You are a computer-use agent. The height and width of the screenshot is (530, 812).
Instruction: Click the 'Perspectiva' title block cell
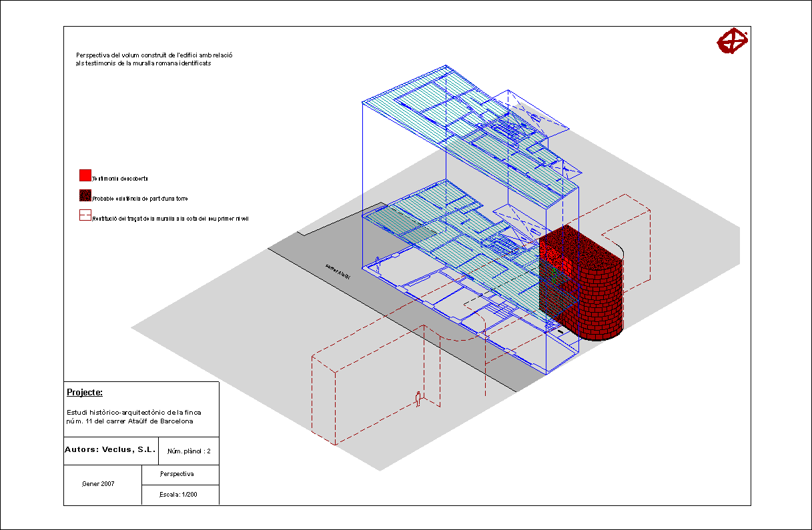tap(177, 474)
